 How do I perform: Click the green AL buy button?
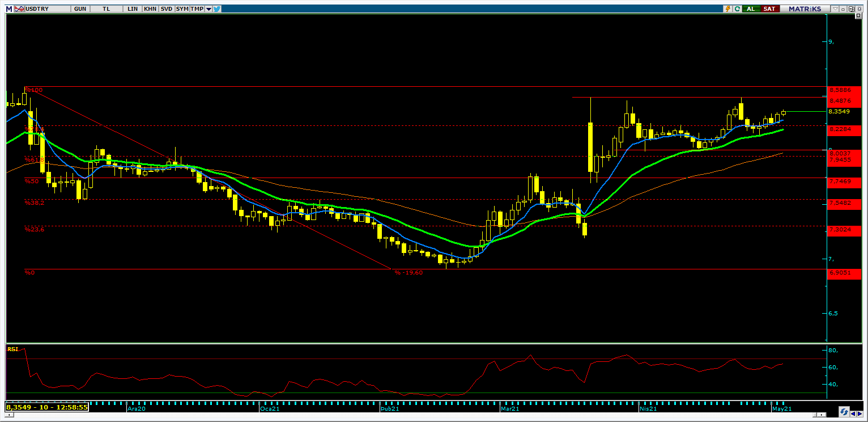click(751, 9)
